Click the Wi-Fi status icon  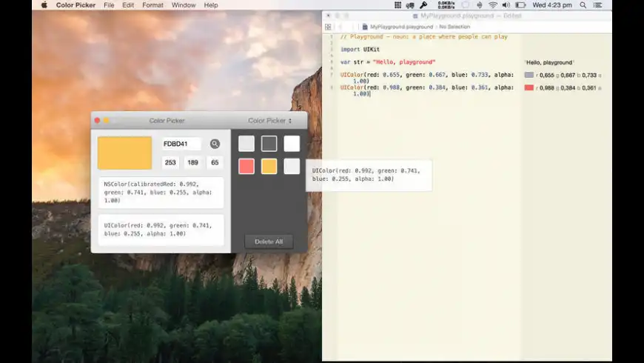coord(493,5)
